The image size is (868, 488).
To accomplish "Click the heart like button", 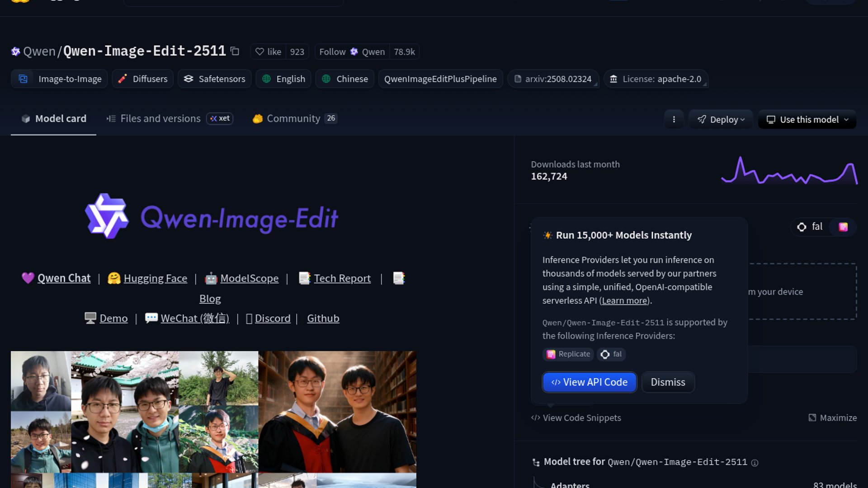I will 268,52.
